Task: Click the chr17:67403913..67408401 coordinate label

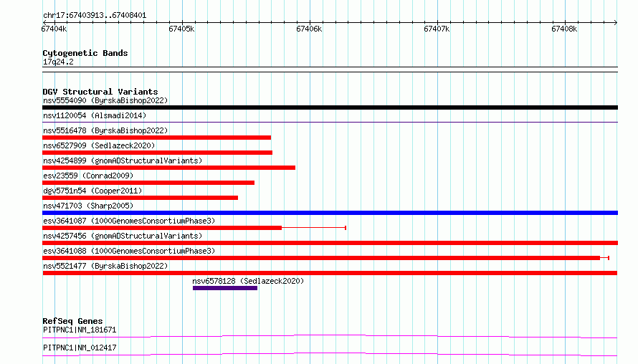Action: pos(95,16)
